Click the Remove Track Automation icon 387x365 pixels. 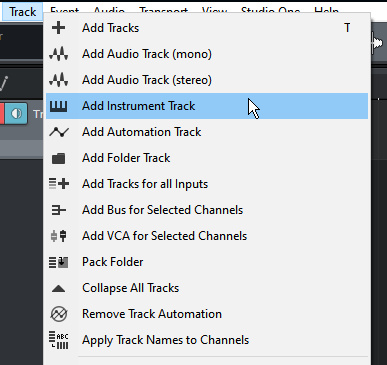tap(59, 314)
